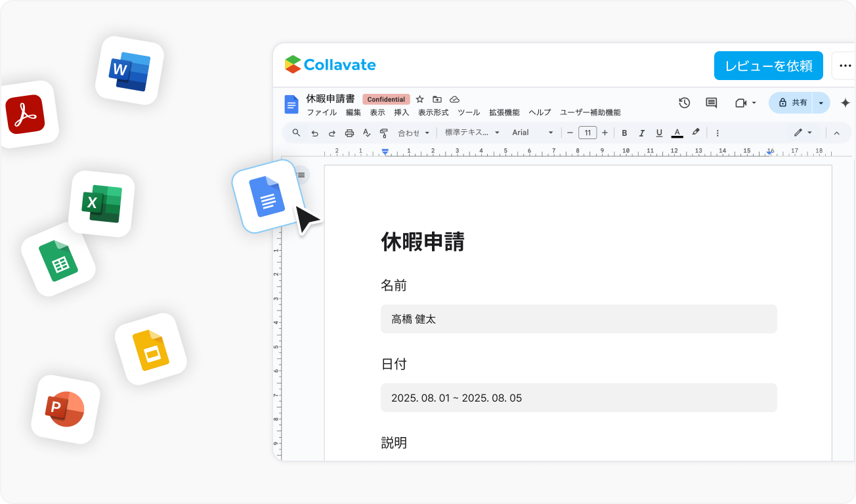Click the toolbar more options dots
The image size is (856, 504).
click(x=717, y=133)
